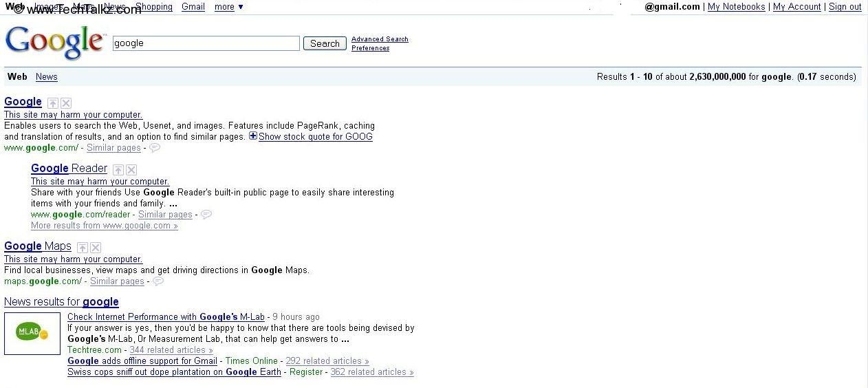Image resolution: width=868 pixels, height=388 pixels.
Task: Remove the Google Reader result with the X icon
Action: tap(131, 170)
